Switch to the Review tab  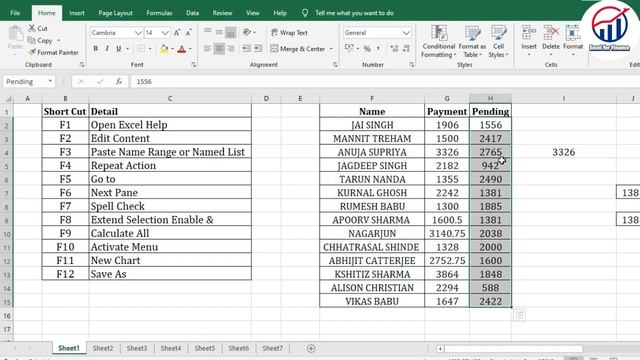coord(222,13)
